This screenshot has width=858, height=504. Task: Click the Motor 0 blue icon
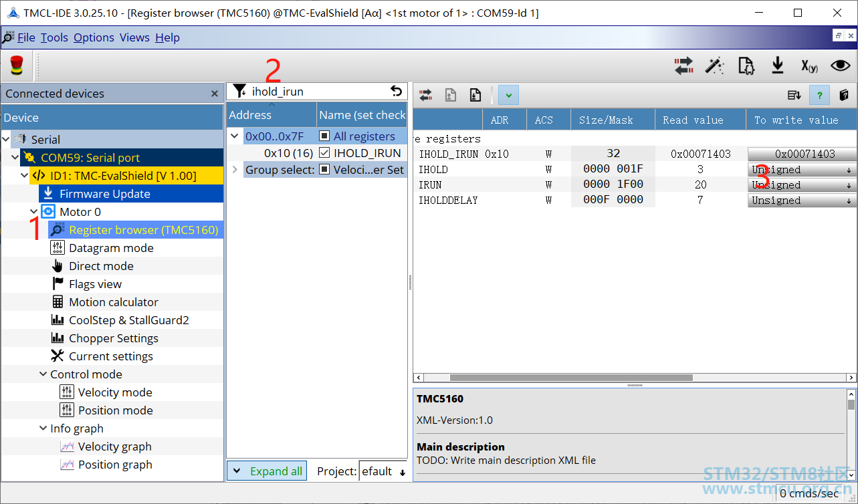pos(48,212)
